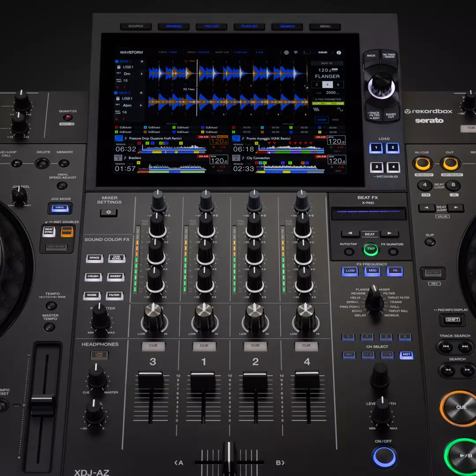Click Beat FX beat right arrow
The image size is (476, 476).
pos(389,234)
